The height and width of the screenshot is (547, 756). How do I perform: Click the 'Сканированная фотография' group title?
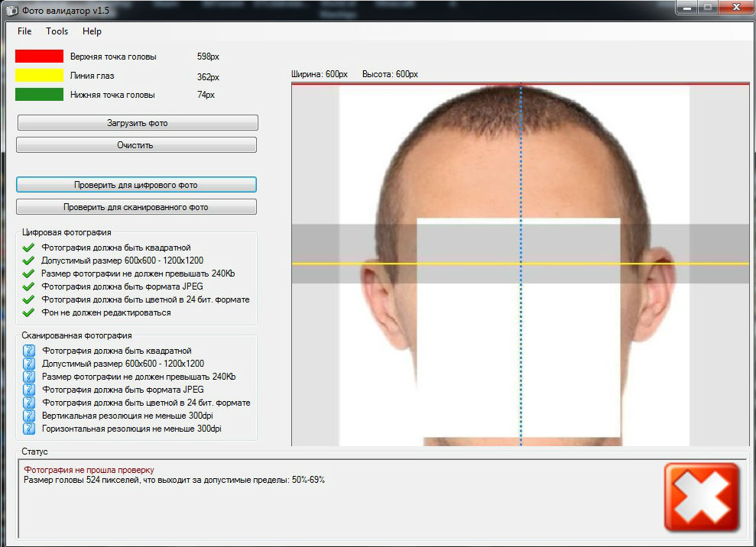tap(76, 335)
